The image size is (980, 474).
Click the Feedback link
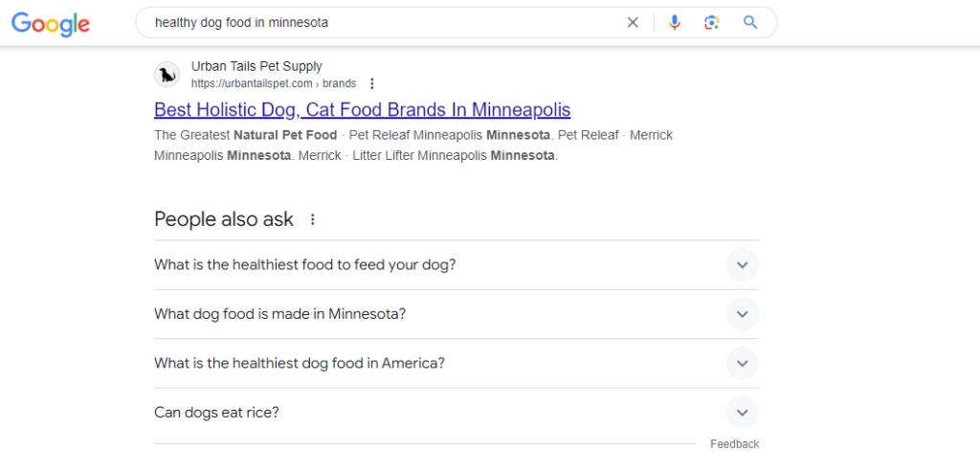[734, 444]
